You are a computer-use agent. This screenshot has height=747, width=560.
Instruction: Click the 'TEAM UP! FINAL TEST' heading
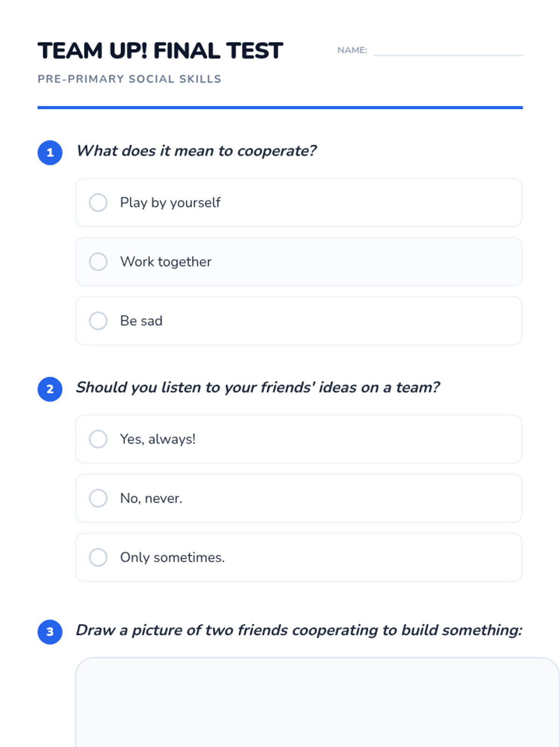tap(161, 50)
